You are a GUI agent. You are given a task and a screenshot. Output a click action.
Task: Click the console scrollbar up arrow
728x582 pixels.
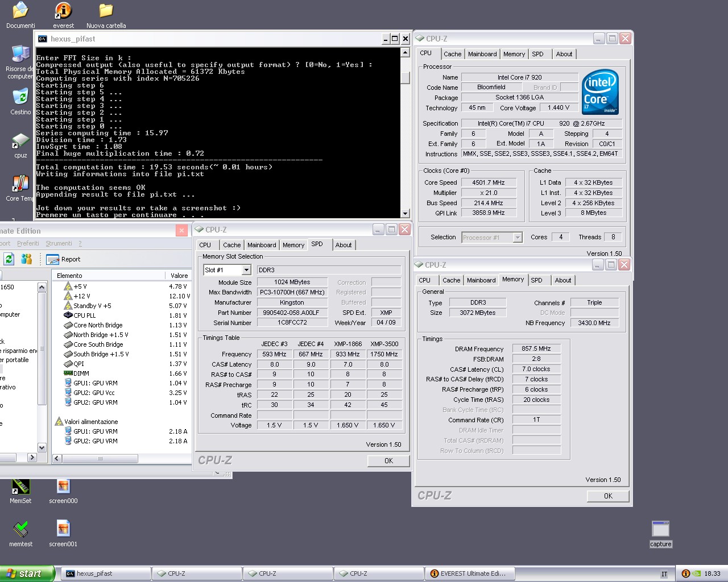tap(405, 52)
